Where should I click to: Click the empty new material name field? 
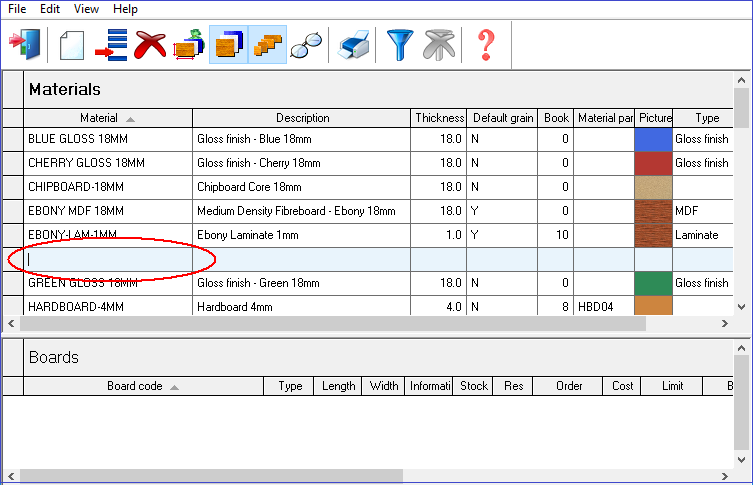tap(108, 259)
